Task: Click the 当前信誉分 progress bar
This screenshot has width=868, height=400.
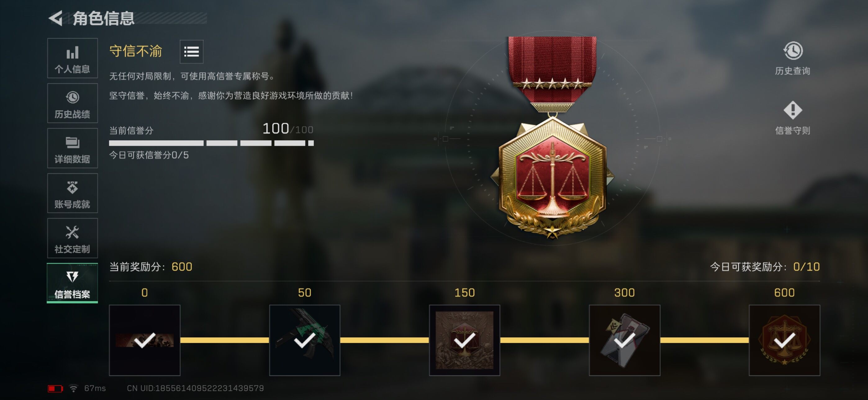Action: pyautogui.click(x=211, y=143)
